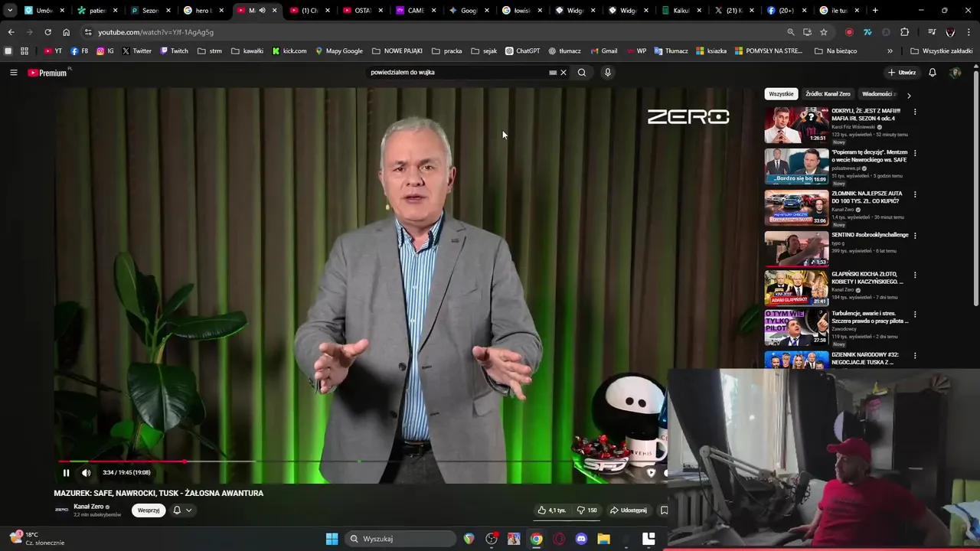The width and height of the screenshot is (980, 551).
Task: Switch to the OSTA YouTube tab
Action: point(361,11)
